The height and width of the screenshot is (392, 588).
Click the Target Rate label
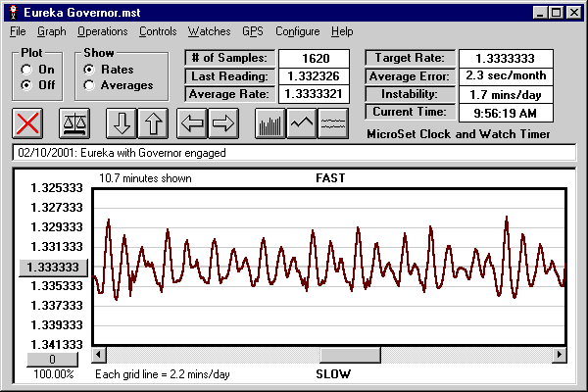click(410, 58)
